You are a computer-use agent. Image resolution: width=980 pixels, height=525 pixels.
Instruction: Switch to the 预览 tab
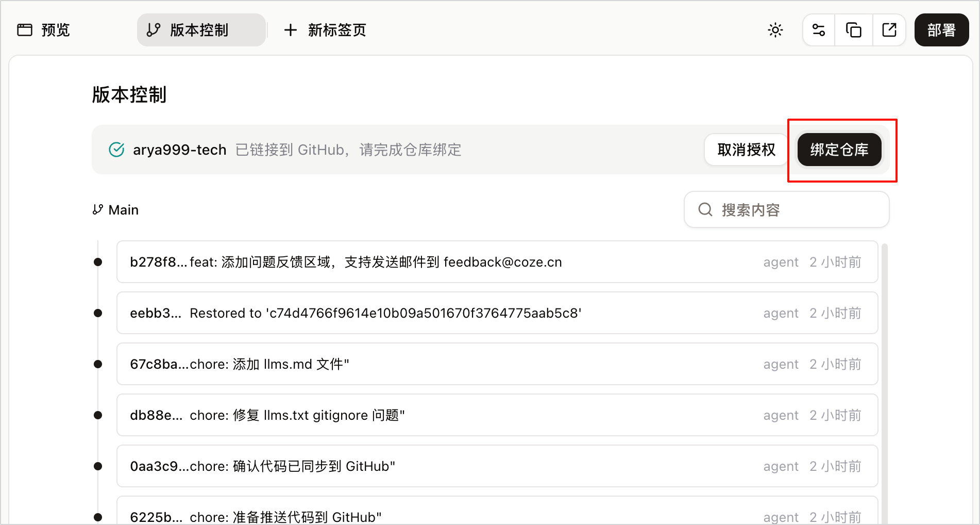coord(44,30)
